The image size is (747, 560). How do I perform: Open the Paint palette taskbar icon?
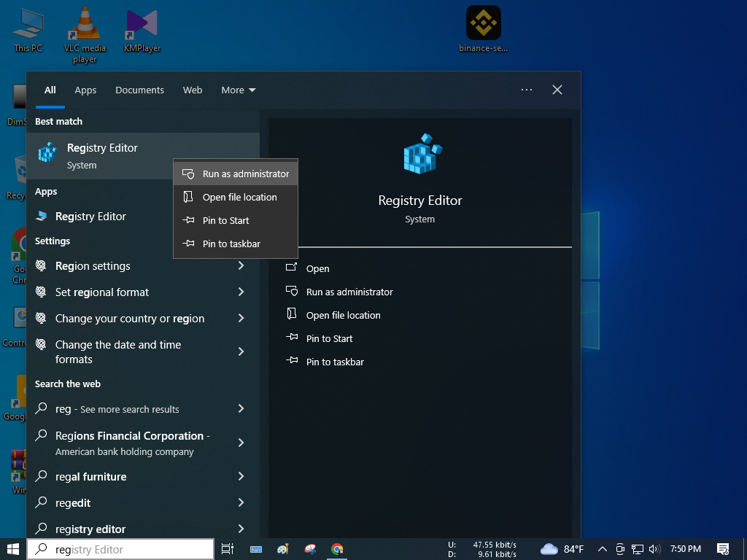pyautogui.click(x=283, y=550)
